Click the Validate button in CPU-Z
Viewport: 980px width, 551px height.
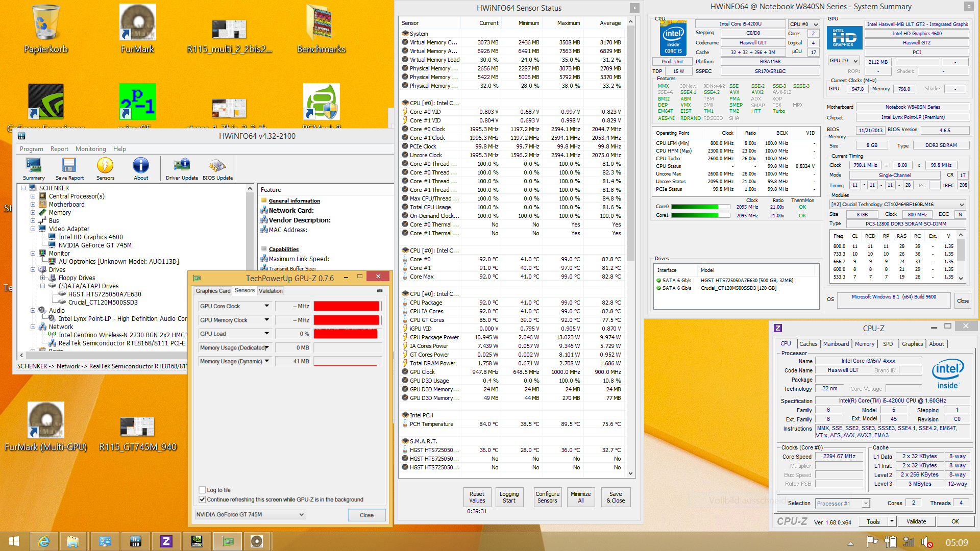916,521
